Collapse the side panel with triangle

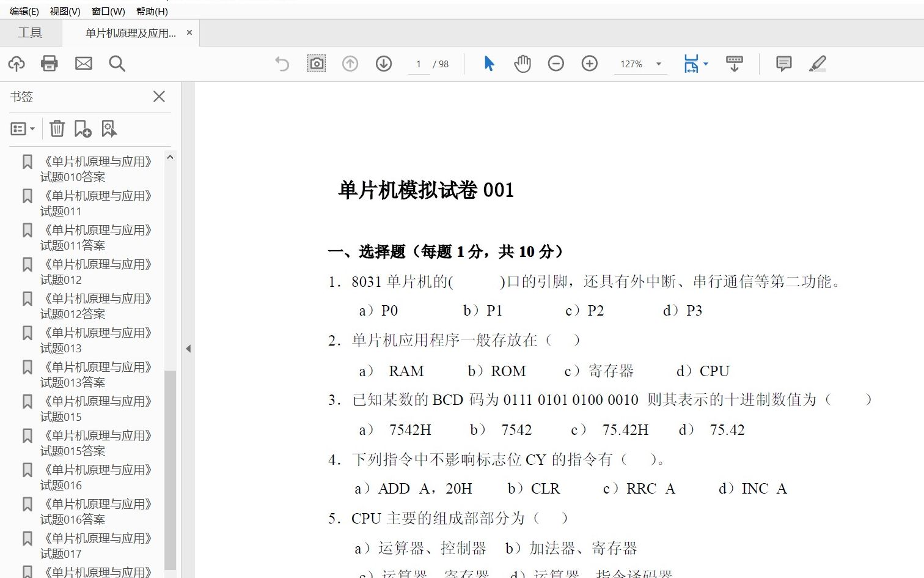[x=188, y=349]
